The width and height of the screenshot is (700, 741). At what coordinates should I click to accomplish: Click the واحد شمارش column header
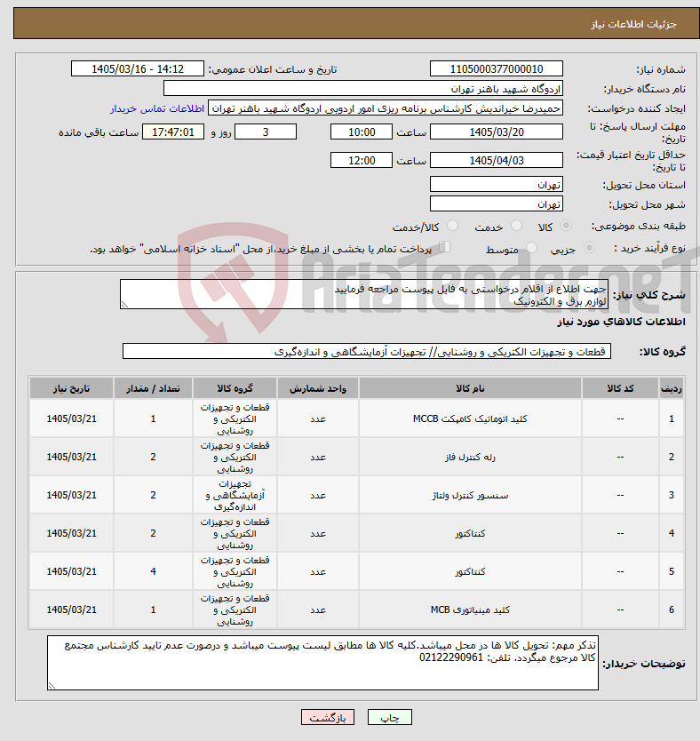coord(318,388)
